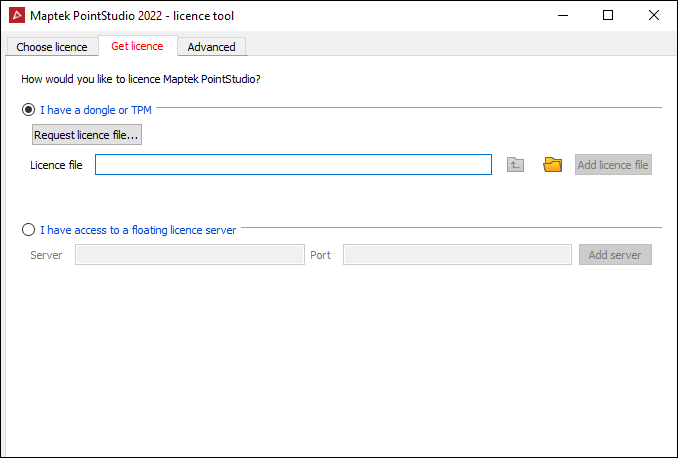
Task: Click the greyed-out up-arrow folder icon
Action: coord(516,165)
